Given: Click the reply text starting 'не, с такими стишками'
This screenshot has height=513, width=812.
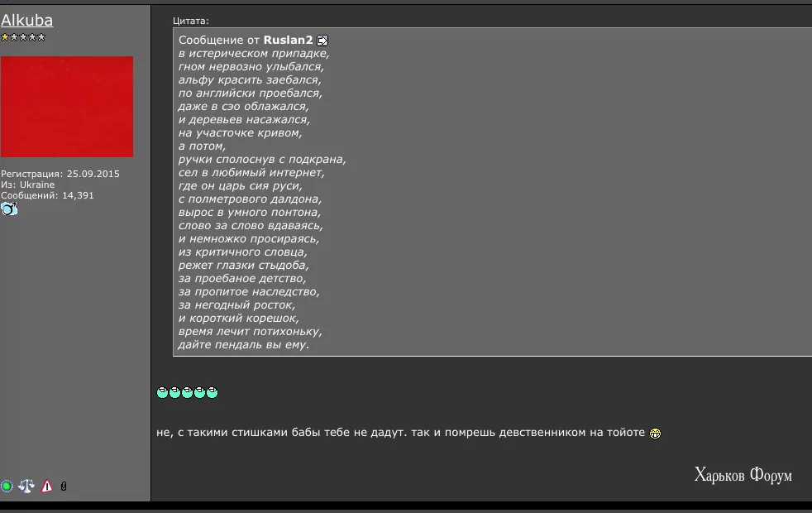Looking at the screenshot, I should click(400, 433).
